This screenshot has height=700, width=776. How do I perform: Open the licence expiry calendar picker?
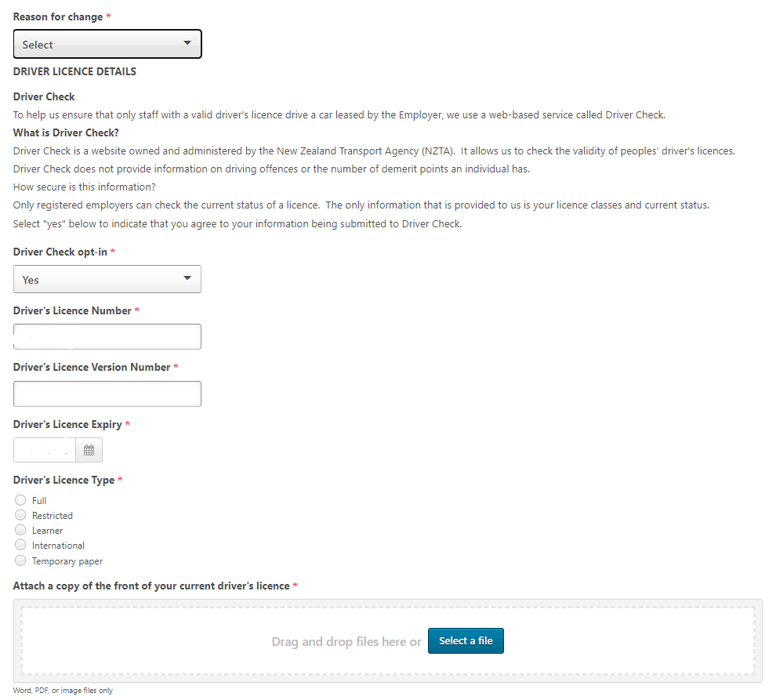click(89, 450)
